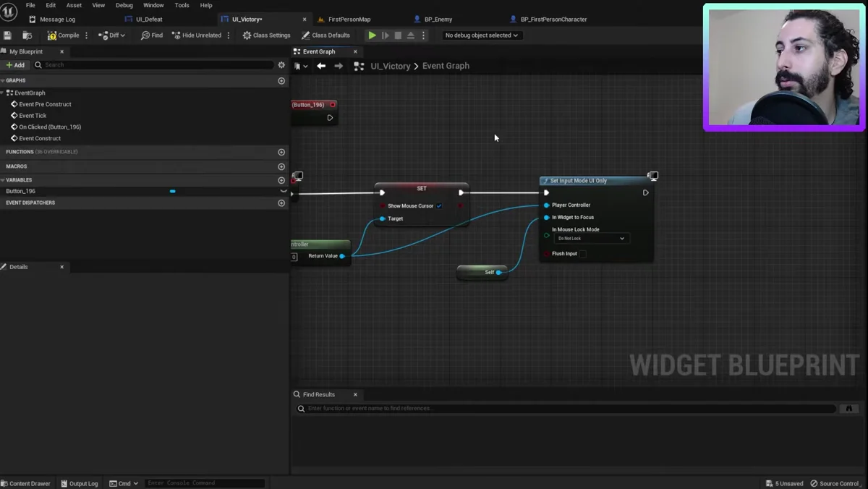Open Hide Unrelated options dots
868x489 pixels.
(x=229, y=35)
